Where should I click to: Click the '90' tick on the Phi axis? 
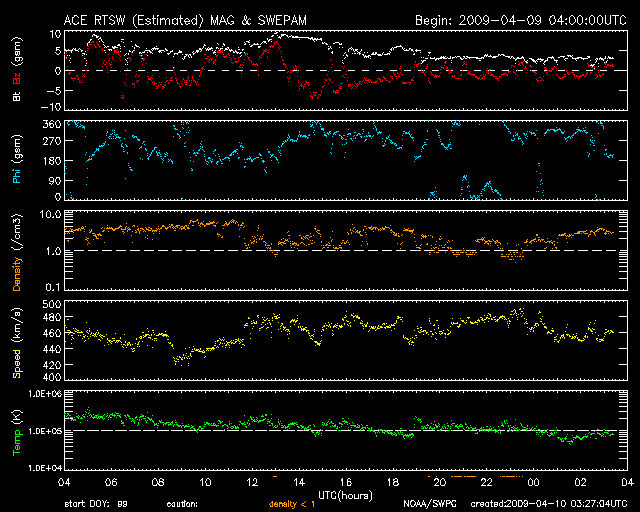pyautogui.click(x=55, y=180)
